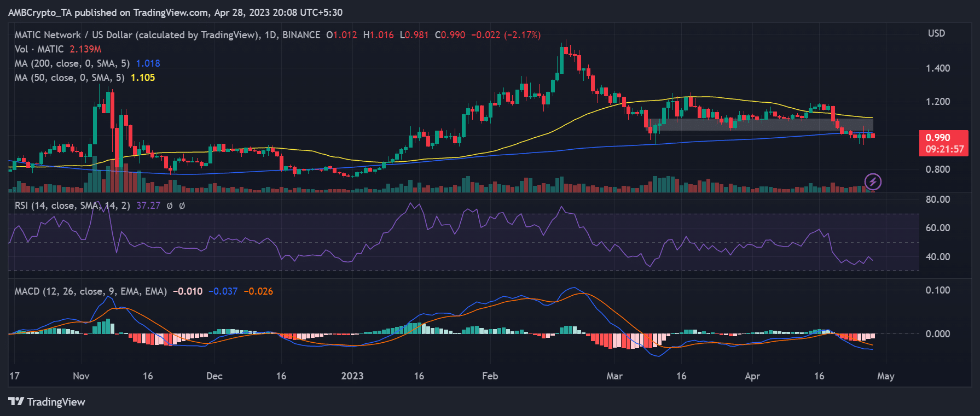
Task: Click the 0.800 price axis label
Action: click(938, 169)
